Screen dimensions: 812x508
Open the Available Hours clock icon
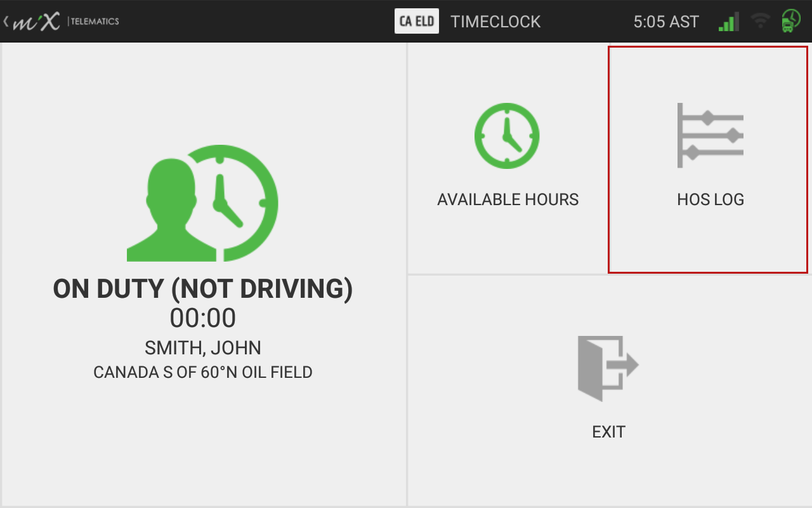point(507,136)
